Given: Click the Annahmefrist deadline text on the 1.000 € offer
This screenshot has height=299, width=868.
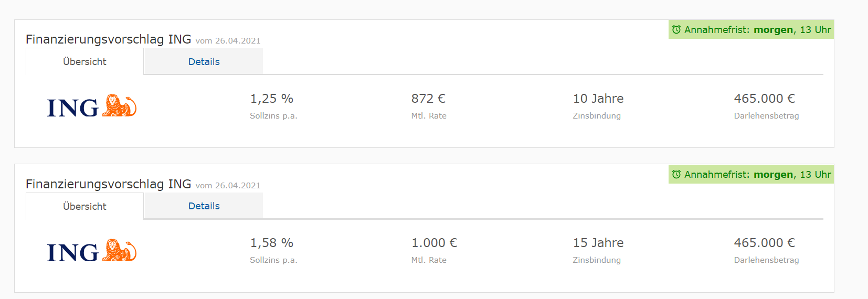Looking at the screenshot, I should click(757, 175).
